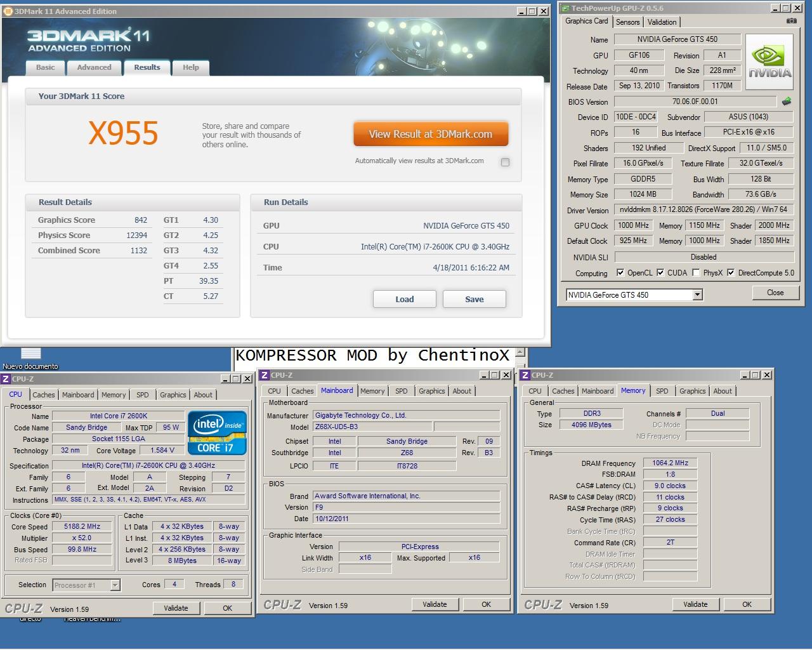
Task: Click the Graphics Score 842 value
Action: point(141,220)
